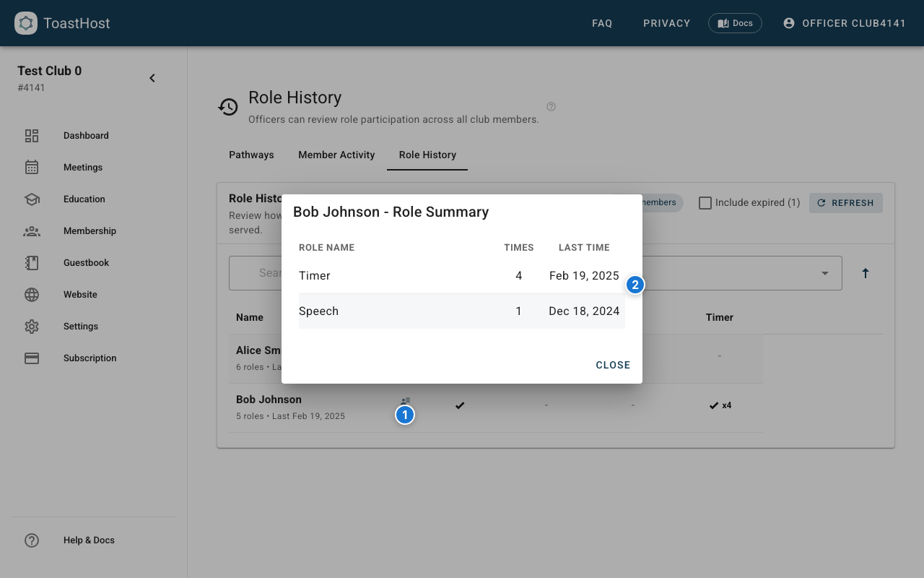Refresh the role history data
Viewport: 924px width, 578px height.
[845, 203]
